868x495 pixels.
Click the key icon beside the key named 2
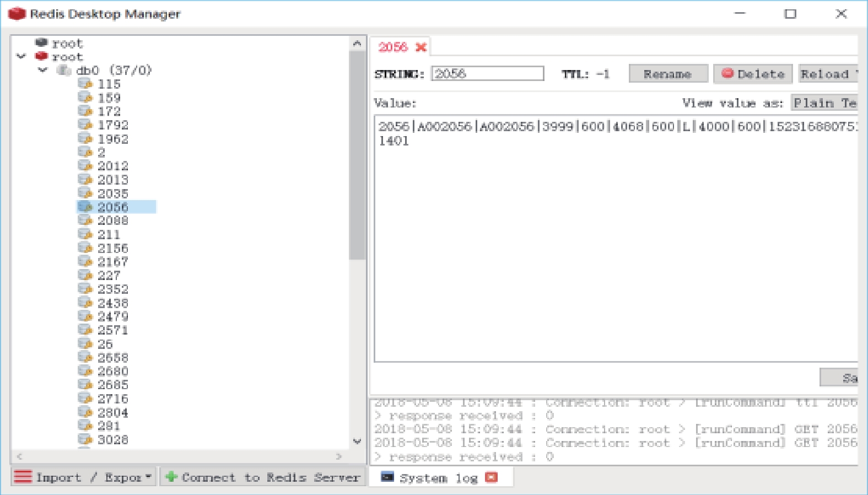tap(85, 152)
